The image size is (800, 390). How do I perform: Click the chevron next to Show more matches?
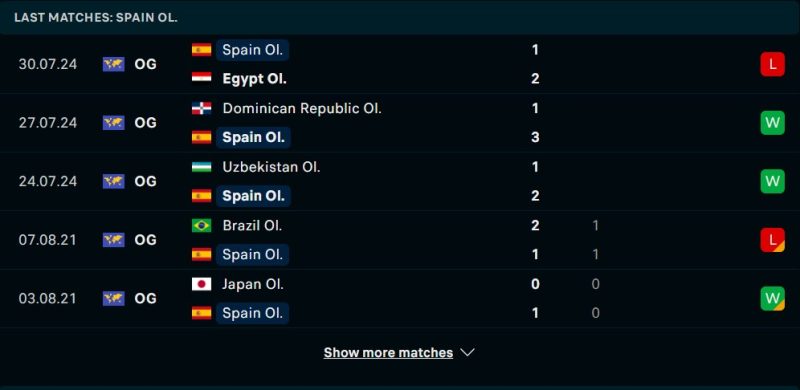point(467,352)
